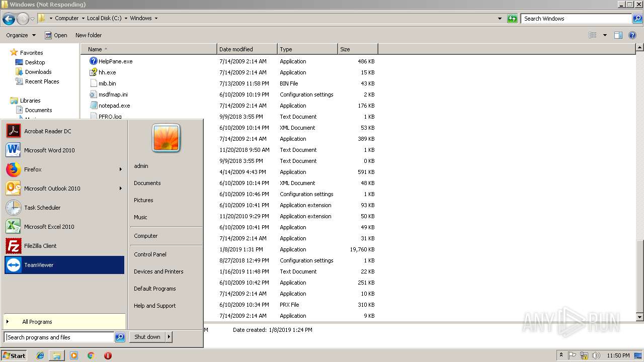Open Pictures from Start menu

click(143, 200)
